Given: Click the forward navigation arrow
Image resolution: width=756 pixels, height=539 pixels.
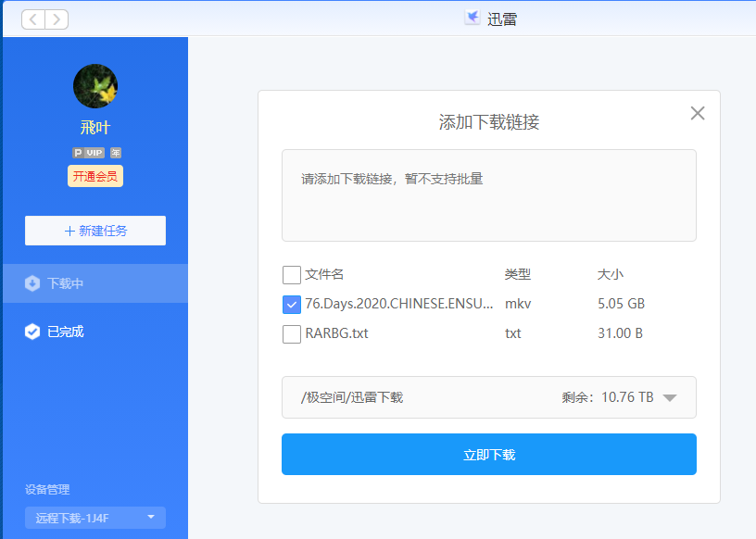Looking at the screenshot, I should 56,19.
